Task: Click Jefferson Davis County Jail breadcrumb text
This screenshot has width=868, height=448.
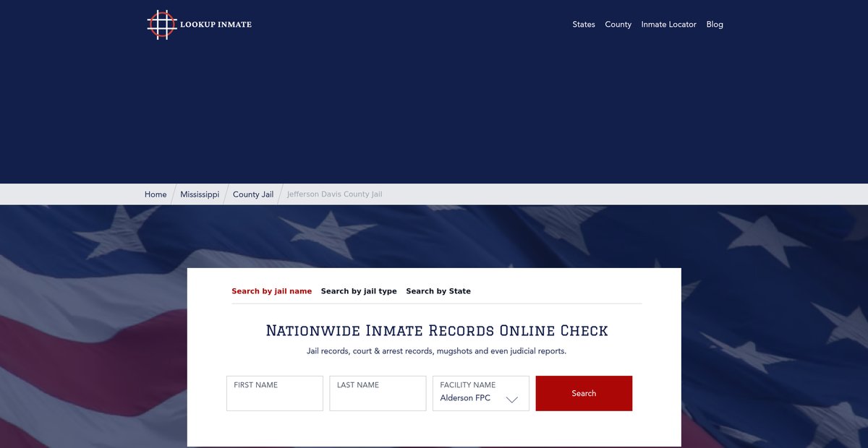Action: pyautogui.click(x=335, y=194)
